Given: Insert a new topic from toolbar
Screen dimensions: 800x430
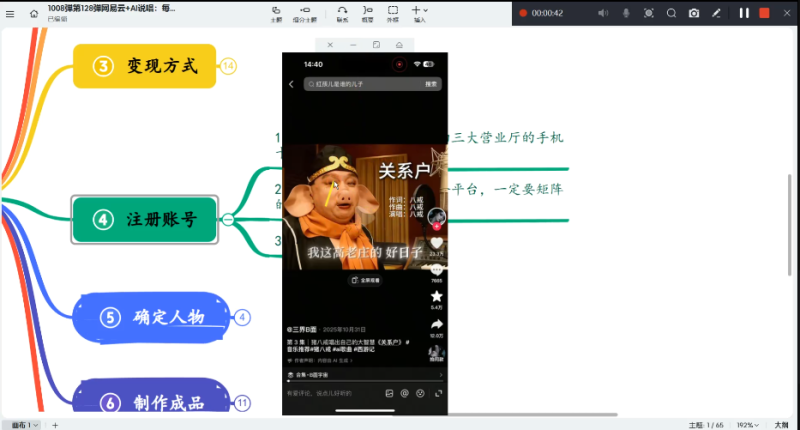Looking at the screenshot, I should (276, 14).
